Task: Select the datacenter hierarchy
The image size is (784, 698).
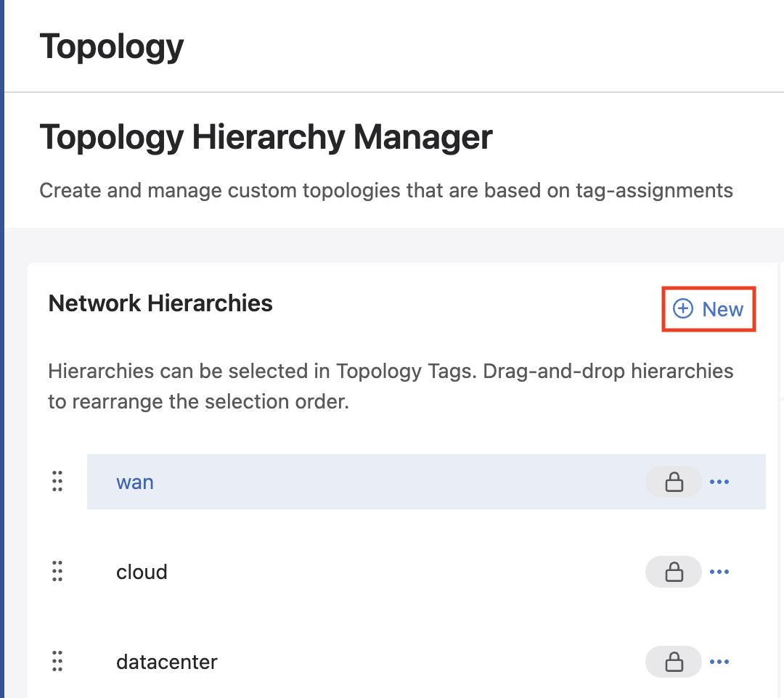Action: coord(166,662)
